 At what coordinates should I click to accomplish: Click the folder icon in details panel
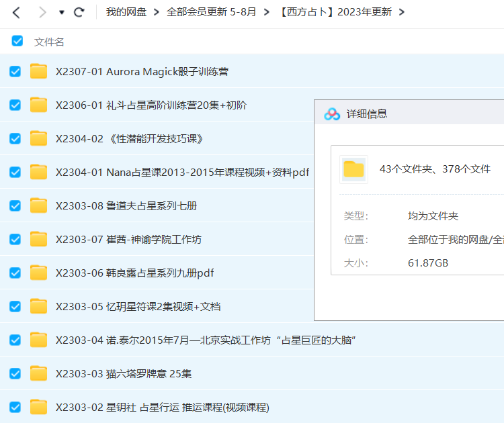(353, 169)
